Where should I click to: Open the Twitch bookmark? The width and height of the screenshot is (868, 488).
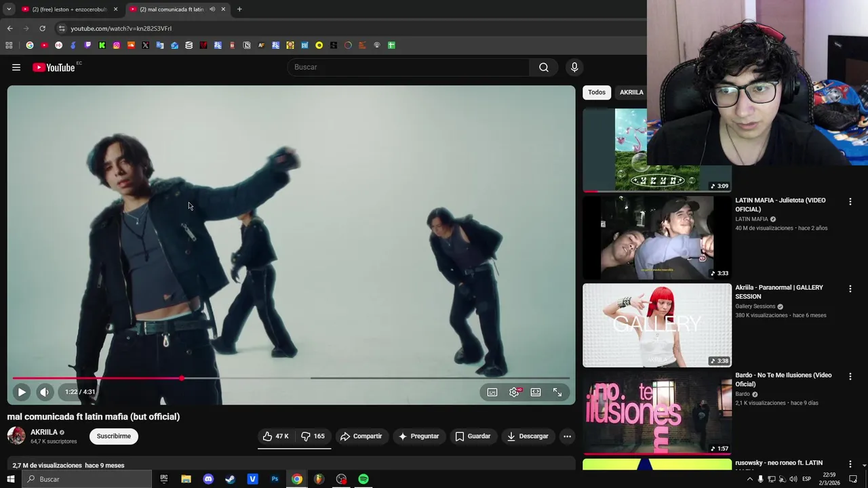[87, 45]
